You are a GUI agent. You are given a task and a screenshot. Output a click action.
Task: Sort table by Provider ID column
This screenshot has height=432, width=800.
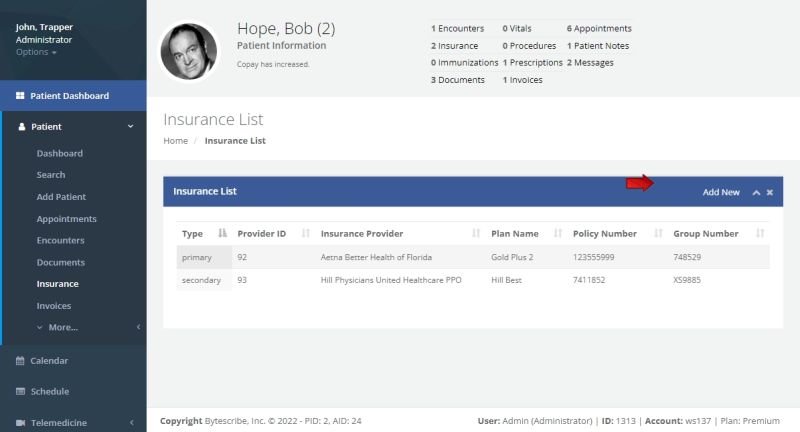click(306, 234)
